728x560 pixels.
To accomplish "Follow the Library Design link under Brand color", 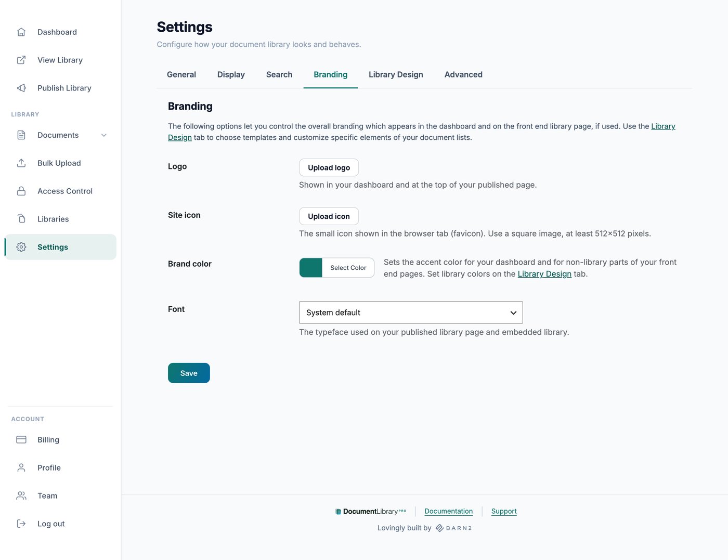I will pos(544,274).
